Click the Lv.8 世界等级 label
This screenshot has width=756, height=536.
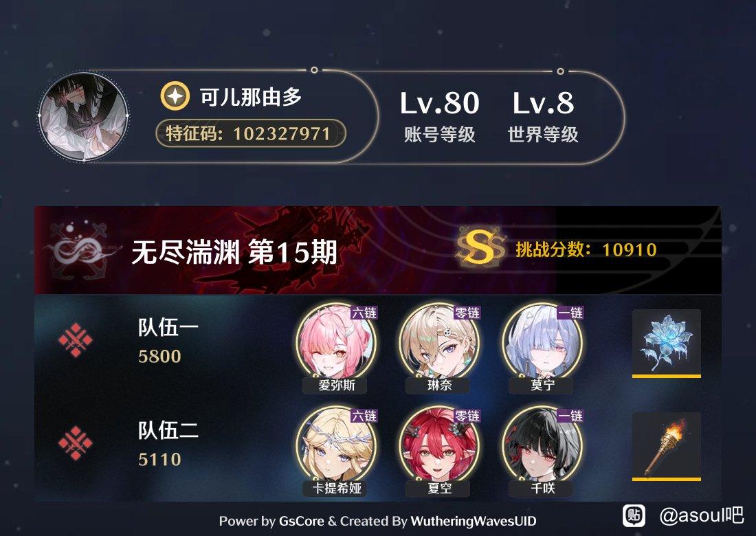pyautogui.click(x=543, y=115)
